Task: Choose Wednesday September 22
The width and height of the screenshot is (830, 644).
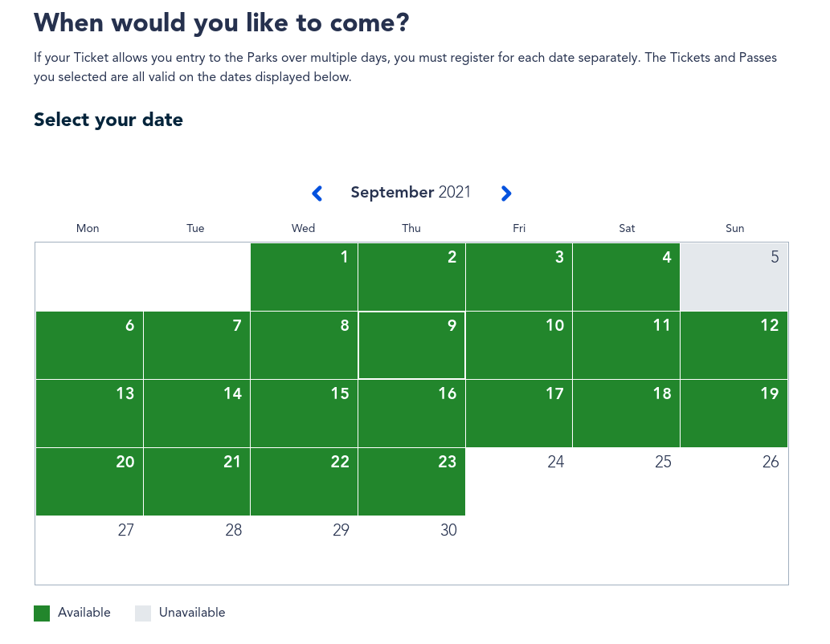Action: (x=304, y=482)
